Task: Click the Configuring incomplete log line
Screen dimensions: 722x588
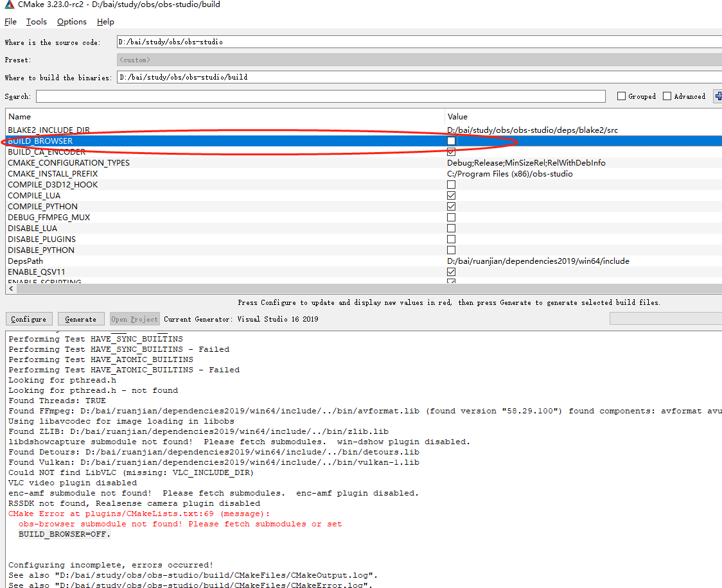Action: coord(110,565)
